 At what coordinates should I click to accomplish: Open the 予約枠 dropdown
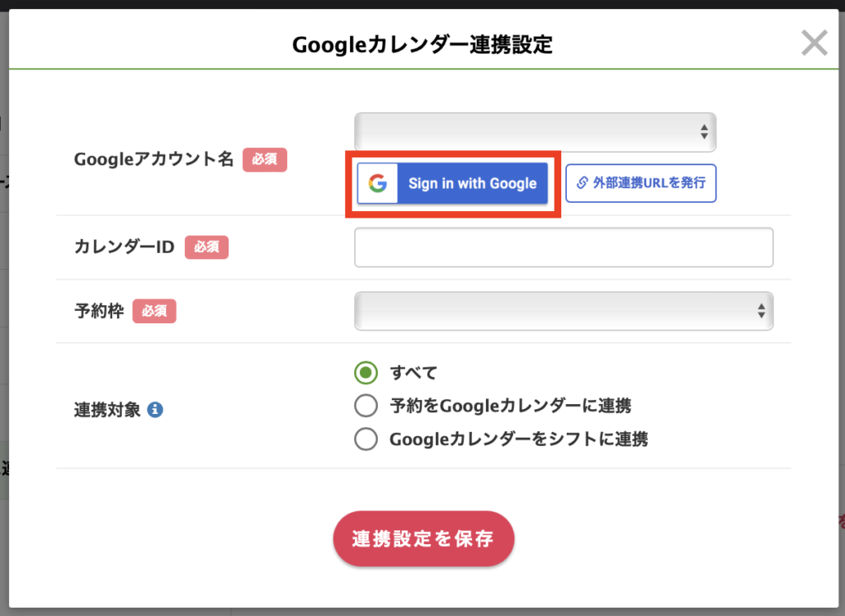click(564, 311)
